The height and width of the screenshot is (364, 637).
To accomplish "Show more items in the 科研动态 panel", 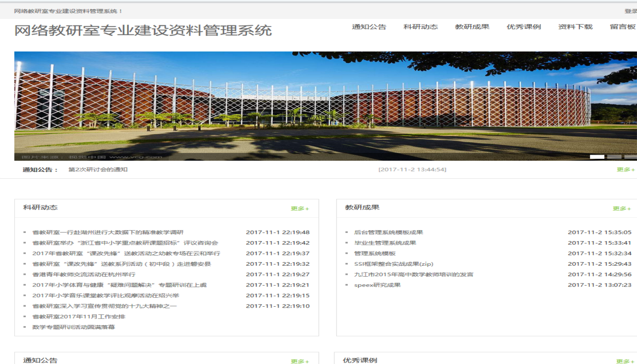I will [300, 209].
